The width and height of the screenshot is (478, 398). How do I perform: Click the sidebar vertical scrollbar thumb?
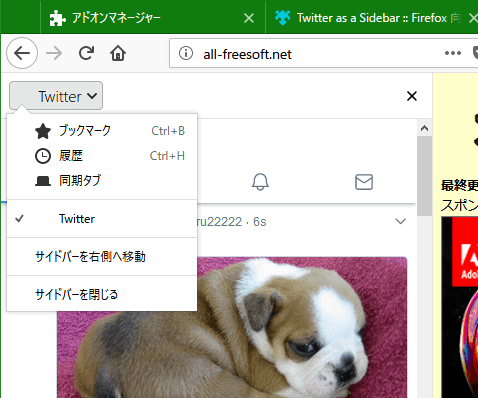click(x=424, y=176)
